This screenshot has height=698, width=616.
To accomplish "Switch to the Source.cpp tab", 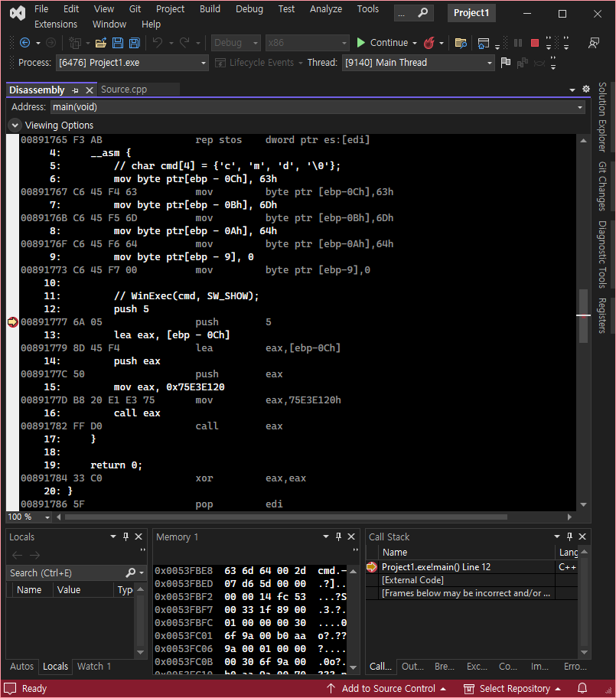I will click(124, 90).
